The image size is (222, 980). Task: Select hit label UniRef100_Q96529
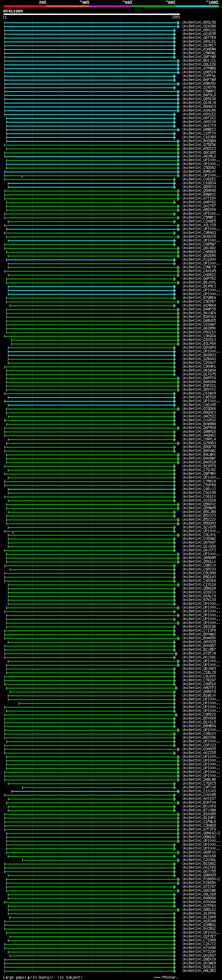199,72
